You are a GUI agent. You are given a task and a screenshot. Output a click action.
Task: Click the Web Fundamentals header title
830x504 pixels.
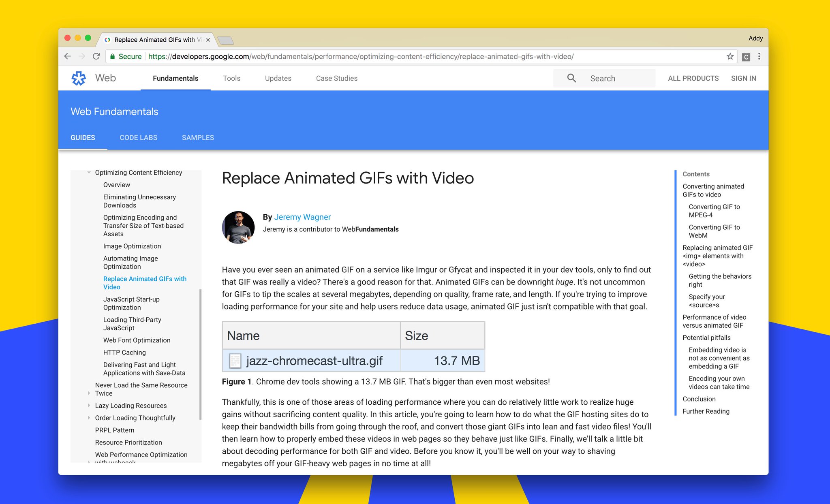point(114,111)
